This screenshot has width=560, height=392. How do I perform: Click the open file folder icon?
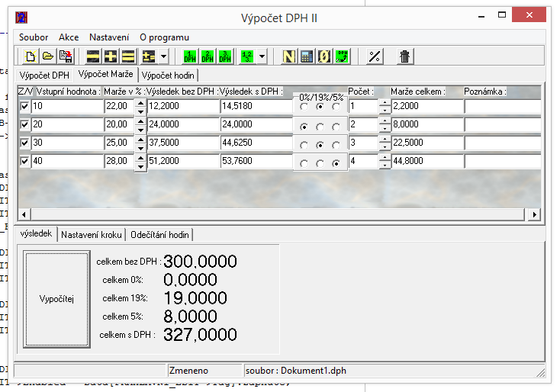[47, 56]
